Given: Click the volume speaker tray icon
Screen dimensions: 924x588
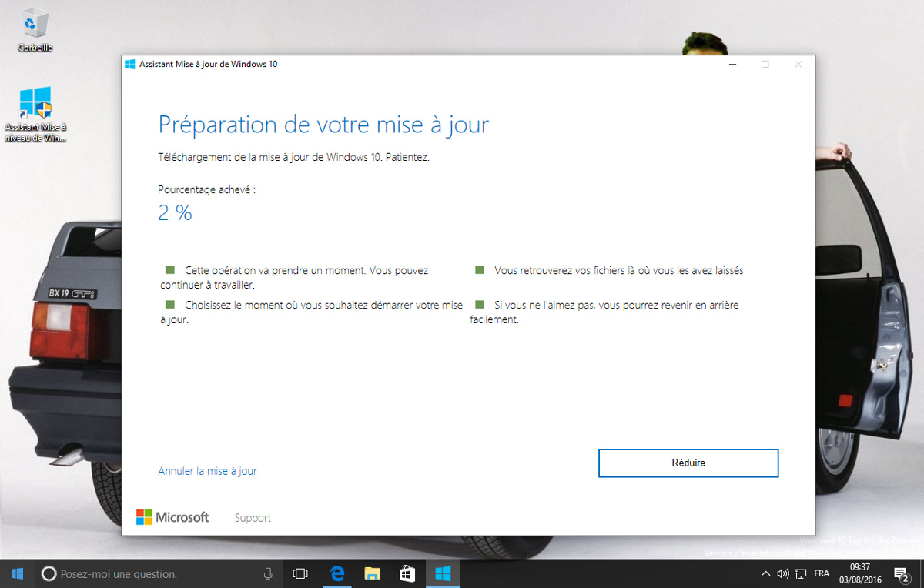Looking at the screenshot, I should [783, 573].
